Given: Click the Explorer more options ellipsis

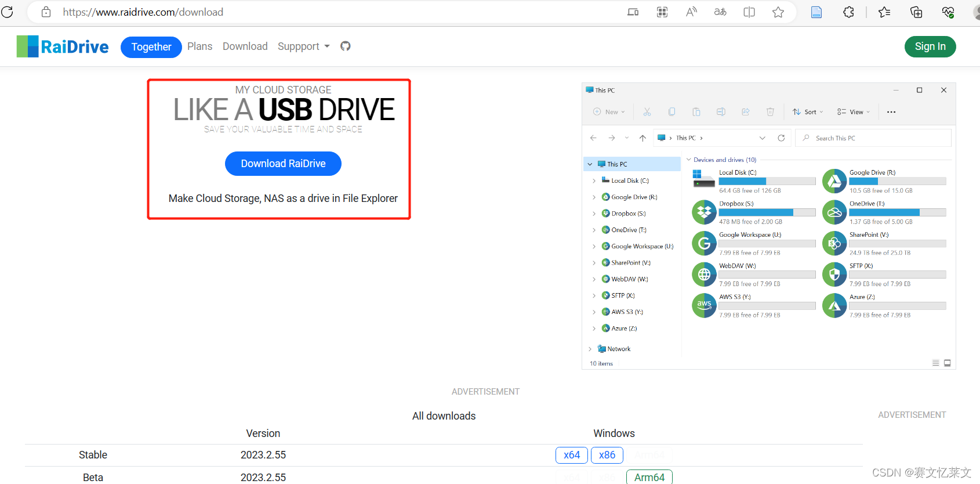Looking at the screenshot, I should coord(891,112).
